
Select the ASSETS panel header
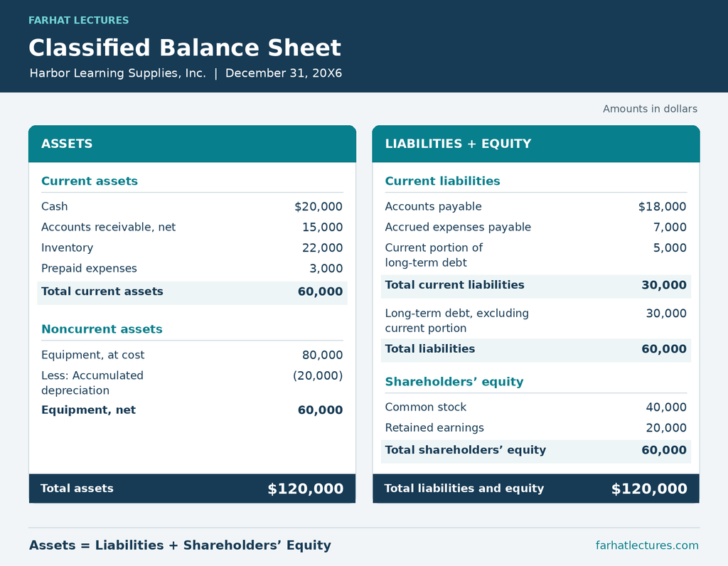tap(192, 144)
